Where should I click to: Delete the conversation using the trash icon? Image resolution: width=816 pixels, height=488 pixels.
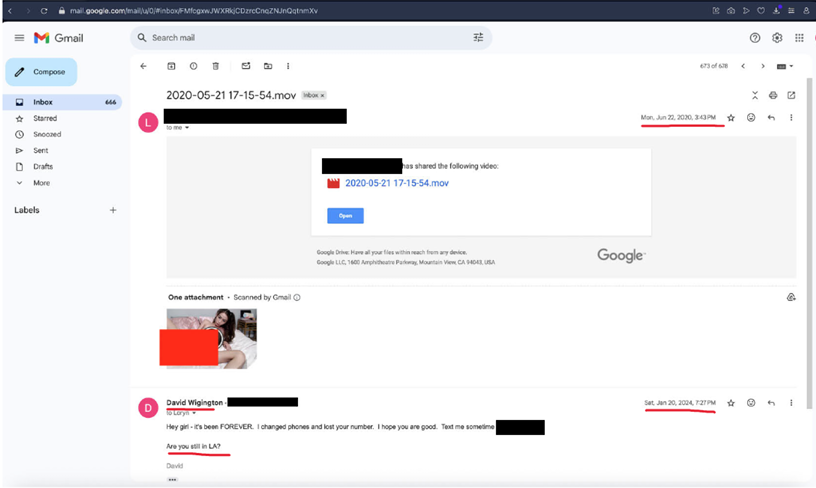215,66
